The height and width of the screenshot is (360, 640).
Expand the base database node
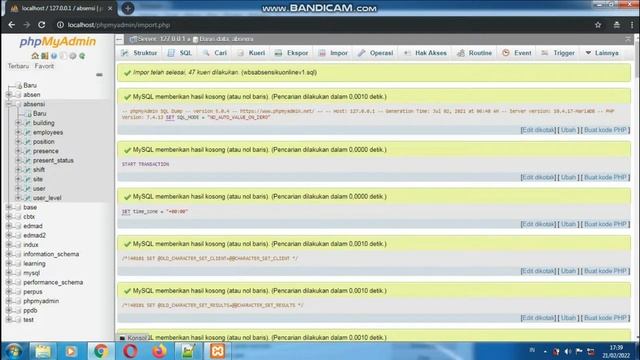9,207
